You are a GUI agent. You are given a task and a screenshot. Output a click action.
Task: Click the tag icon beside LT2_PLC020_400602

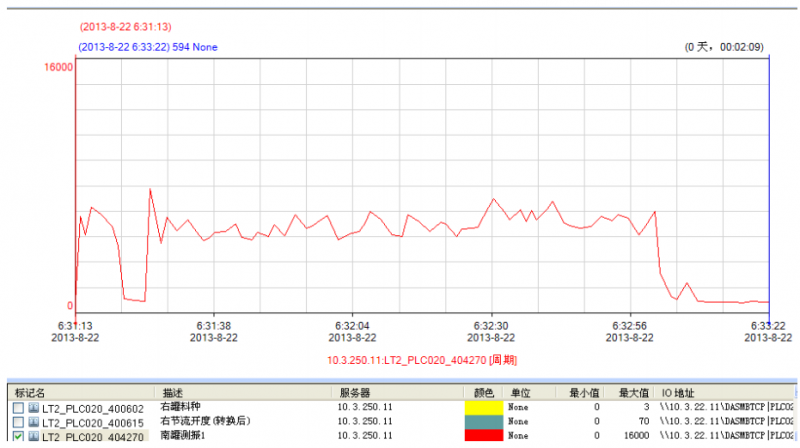(x=33, y=408)
